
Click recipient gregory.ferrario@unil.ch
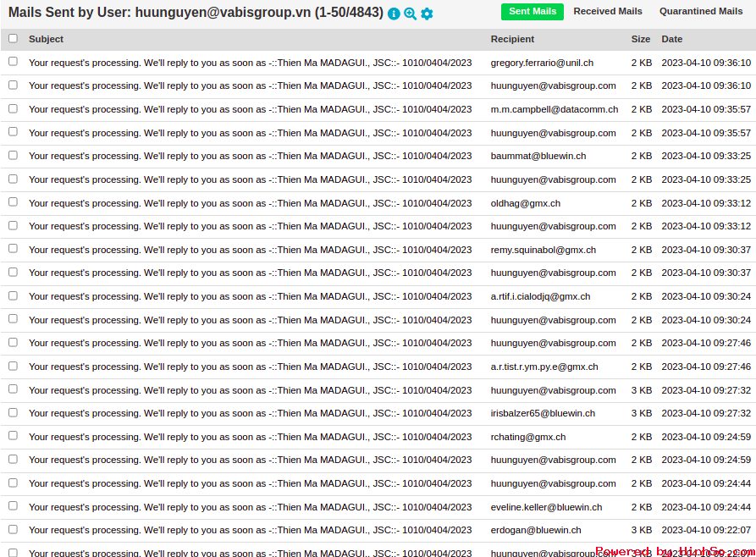coord(542,63)
